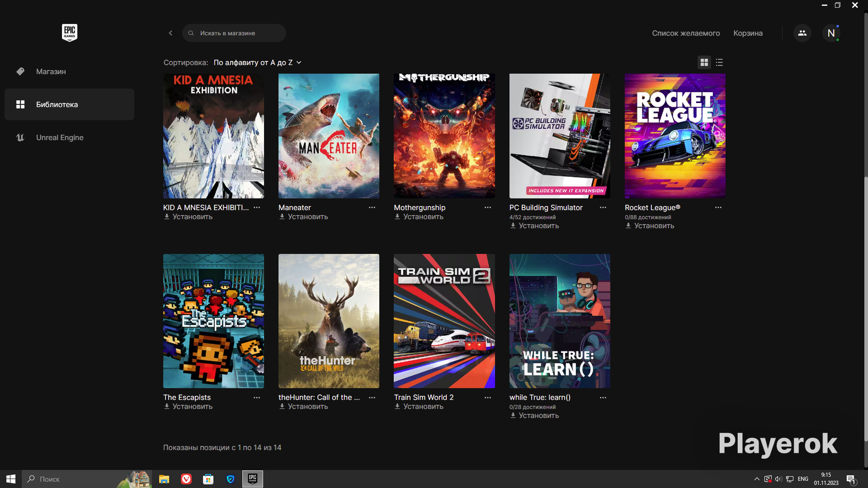
Task: Open Unreal Engine in the sidebar
Action: pyautogui.click(x=69, y=138)
